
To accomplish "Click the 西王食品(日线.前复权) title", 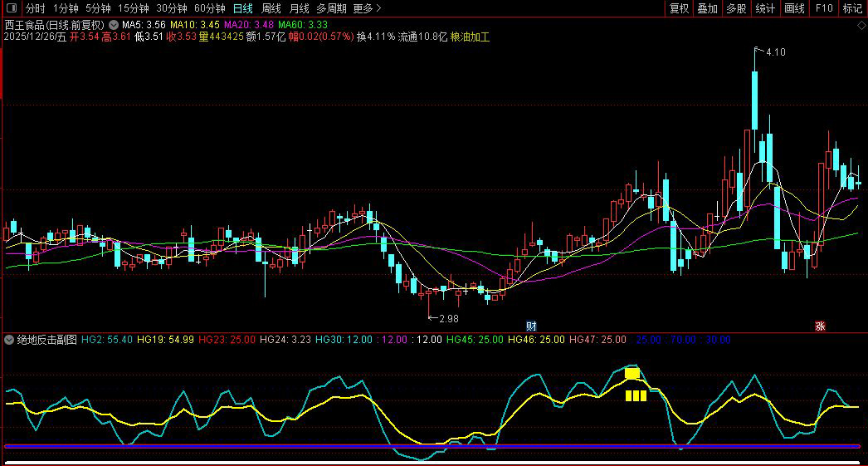I will point(54,25).
